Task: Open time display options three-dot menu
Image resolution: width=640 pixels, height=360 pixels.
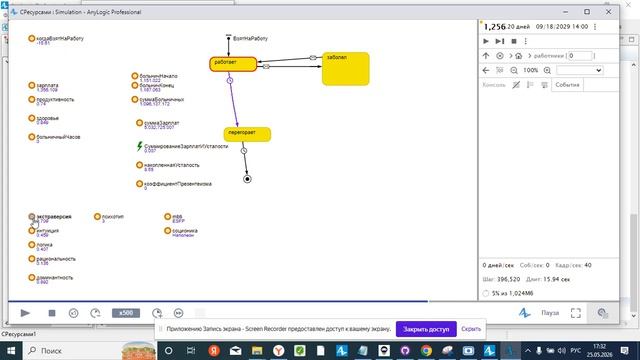Action: click(x=595, y=27)
